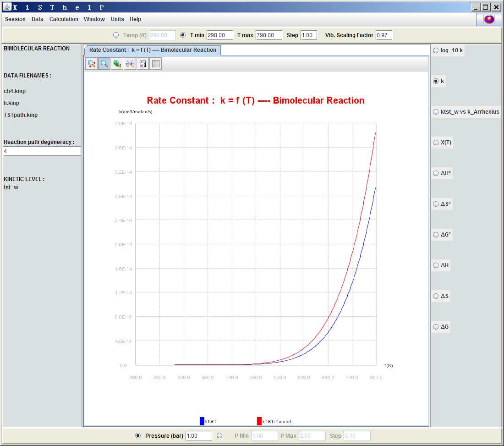The height and width of the screenshot is (446, 504).
Task: Click the h.kinp filename
Action: (11, 103)
